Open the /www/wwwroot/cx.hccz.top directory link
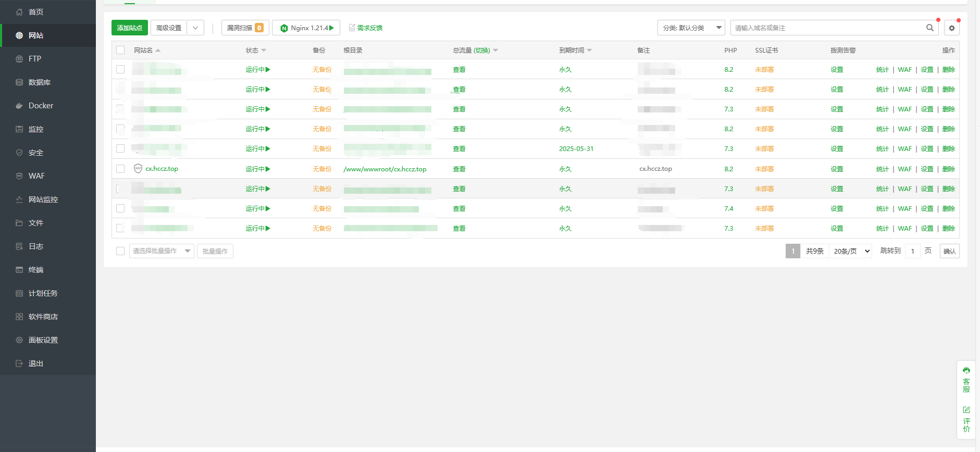The width and height of the screenshot is (980, 452). [385, 169]
